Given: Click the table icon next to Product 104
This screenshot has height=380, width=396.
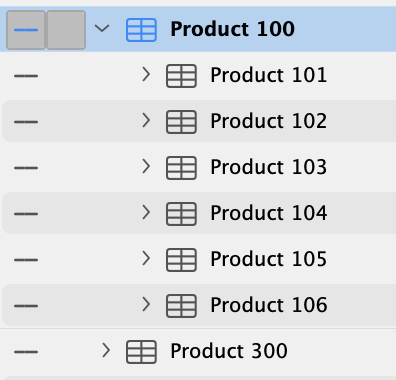Looking at the screenshot, I should point(181,214).
